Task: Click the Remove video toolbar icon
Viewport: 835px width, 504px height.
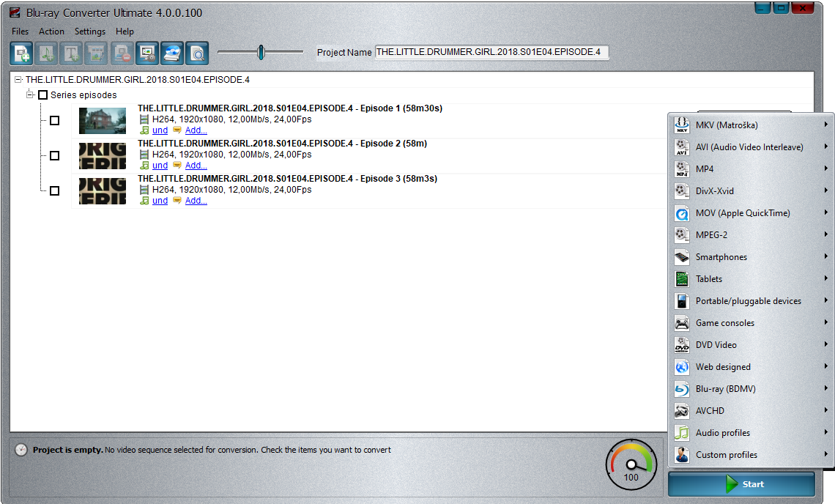Action: point(122,53)
